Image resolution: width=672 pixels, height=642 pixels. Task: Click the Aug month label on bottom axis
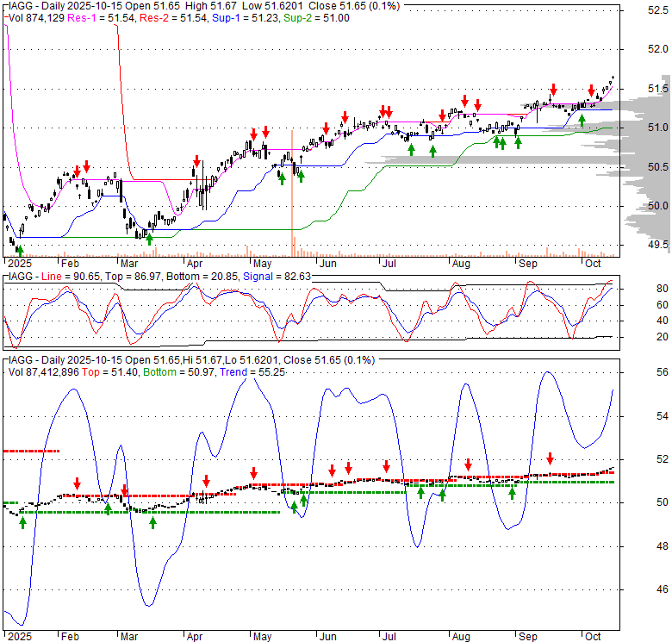click(461, 637)
